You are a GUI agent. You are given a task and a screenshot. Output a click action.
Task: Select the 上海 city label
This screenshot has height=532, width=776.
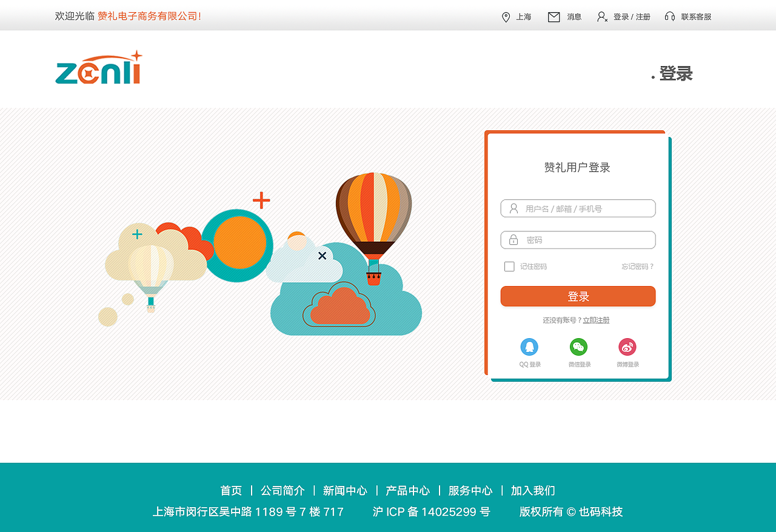(524, 17)
